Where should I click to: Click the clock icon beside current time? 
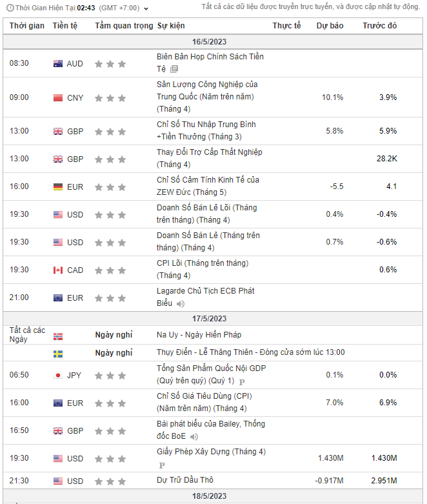pyautogui.click(x=10, y=8)
